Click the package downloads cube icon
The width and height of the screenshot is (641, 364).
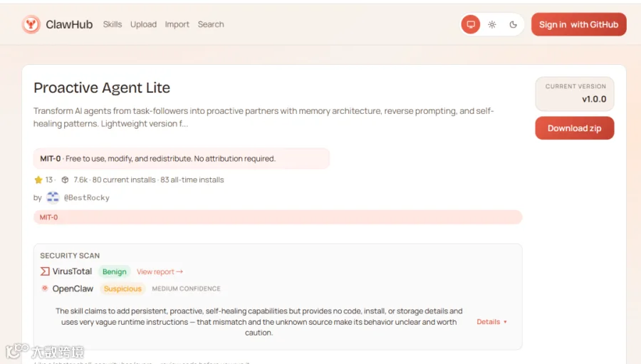(65, 180)
